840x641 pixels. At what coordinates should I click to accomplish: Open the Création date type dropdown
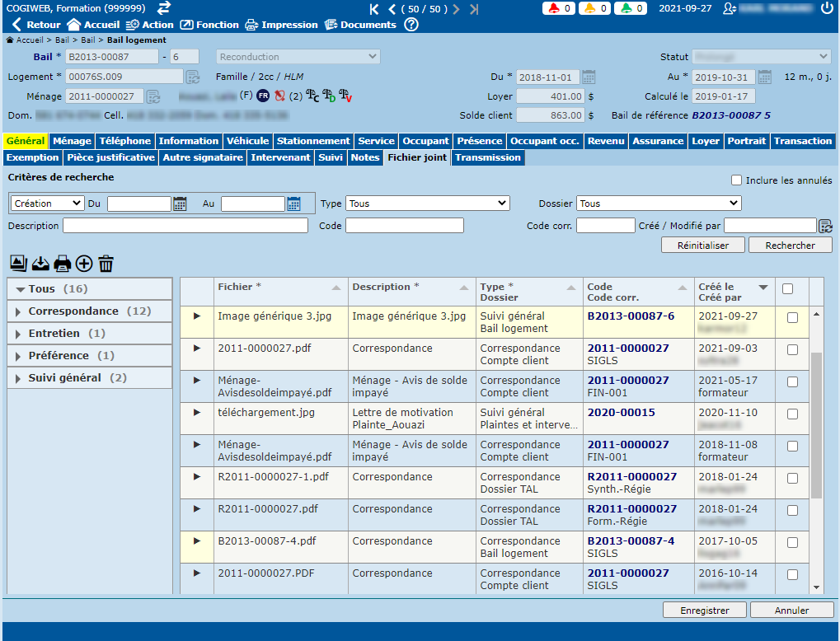48,204
